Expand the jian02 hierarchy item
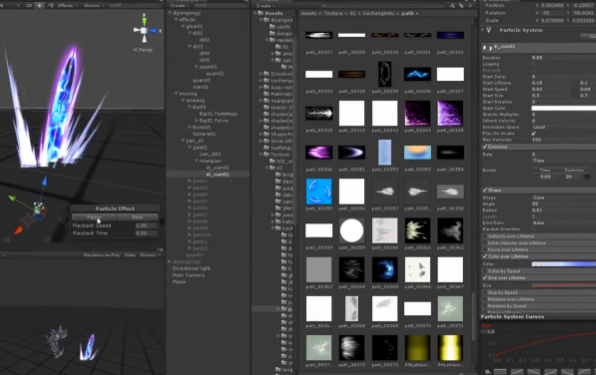This screenshot has width=596, height=375. coord(189,181)
